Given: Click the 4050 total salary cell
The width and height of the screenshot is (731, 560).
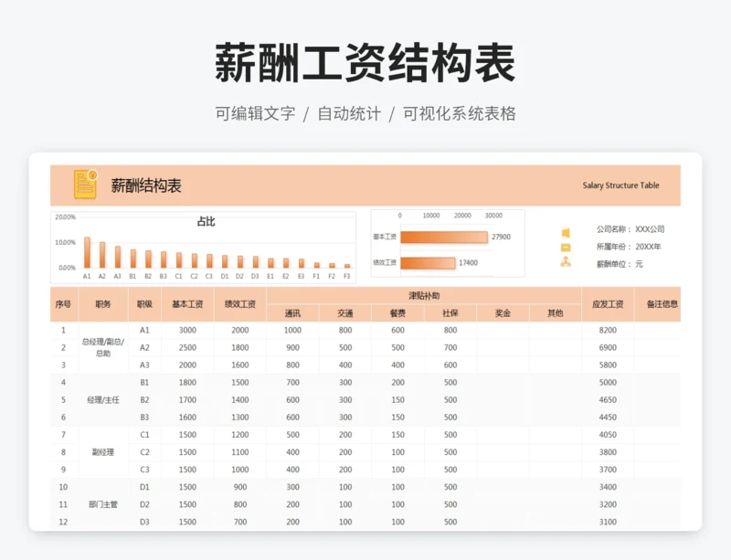Looking at the screenshot, I should click(608, 435).
